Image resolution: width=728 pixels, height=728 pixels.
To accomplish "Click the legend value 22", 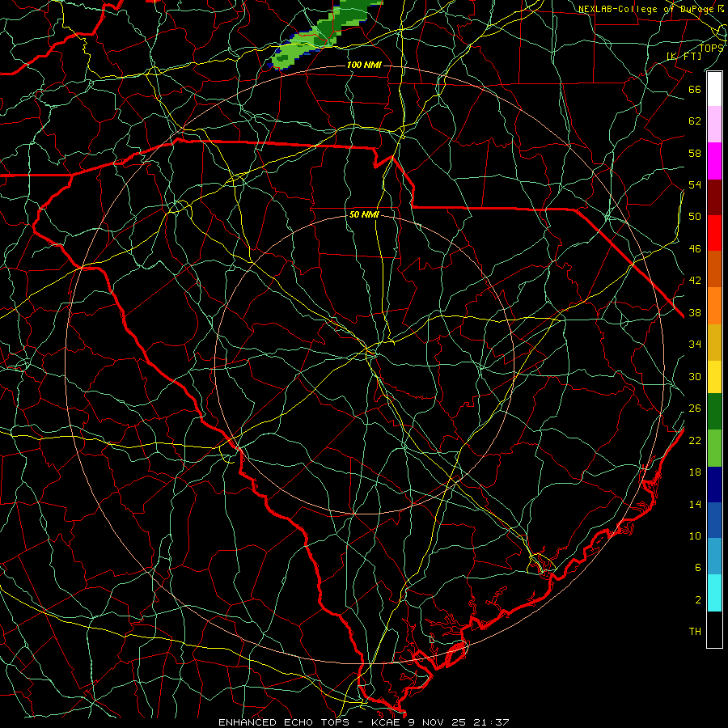I will (x=695, y=440).
